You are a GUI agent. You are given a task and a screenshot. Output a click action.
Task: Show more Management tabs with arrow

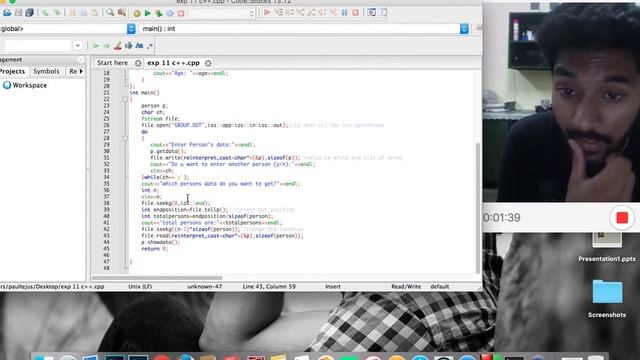pos(81,71)
